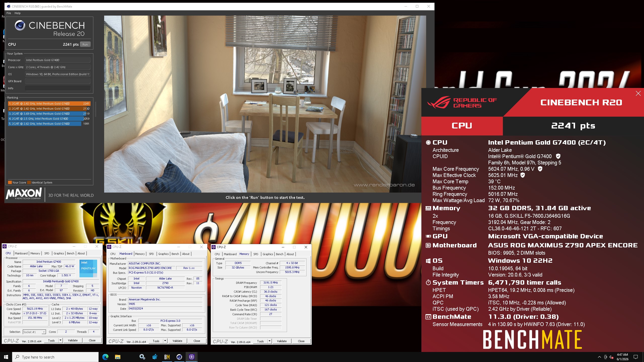Switch to Cinebench via its taskbar icon
Screen dimensions: 644x362
[179, 357]
